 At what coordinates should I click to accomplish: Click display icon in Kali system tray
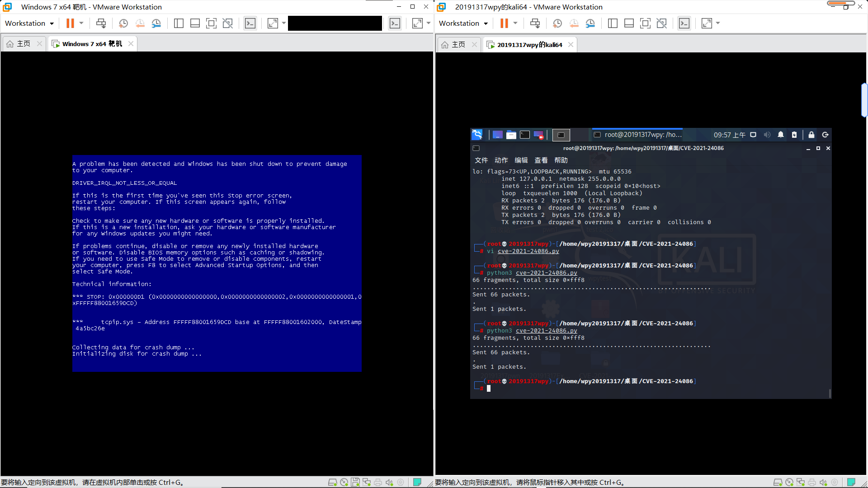[x=753, y=135]
